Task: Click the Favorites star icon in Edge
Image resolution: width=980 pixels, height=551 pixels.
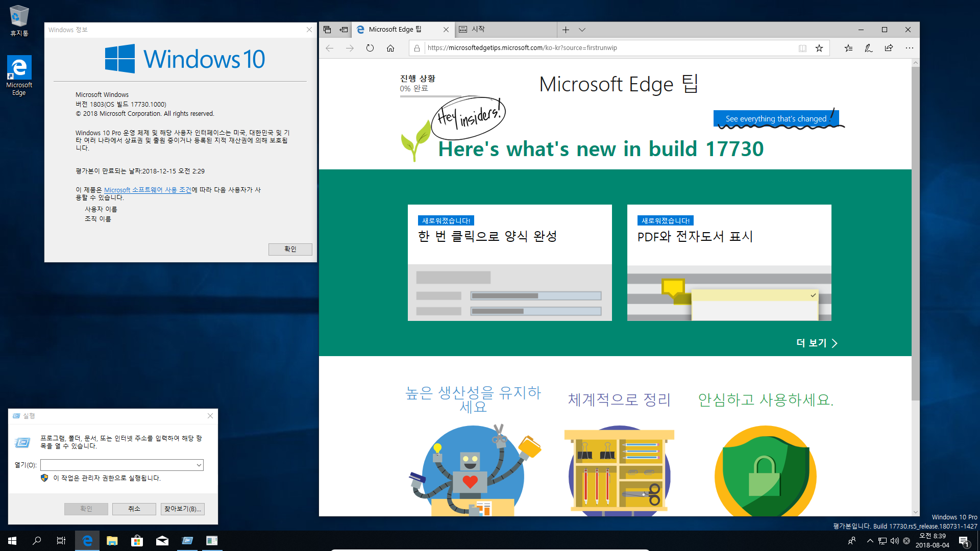Action: click(820, 48)
